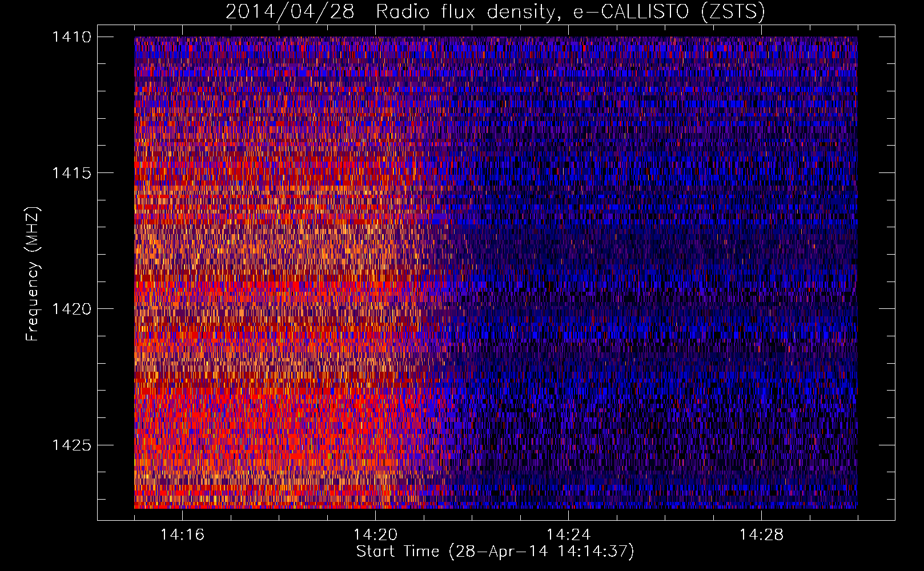This screenshot has width=924, height=571.
Task: Click the 1415 frequency tick label
Action: pos(71,173)
